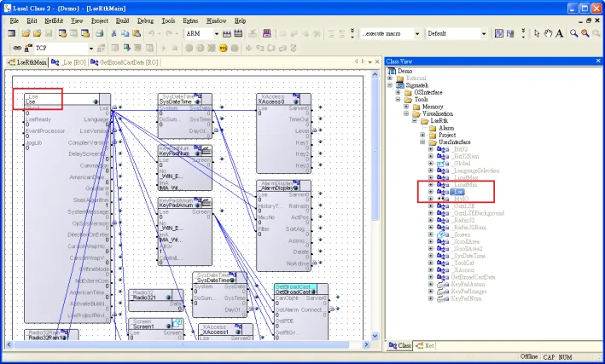
Task: Expand the Memory folder
Action: tap(406, 107)
